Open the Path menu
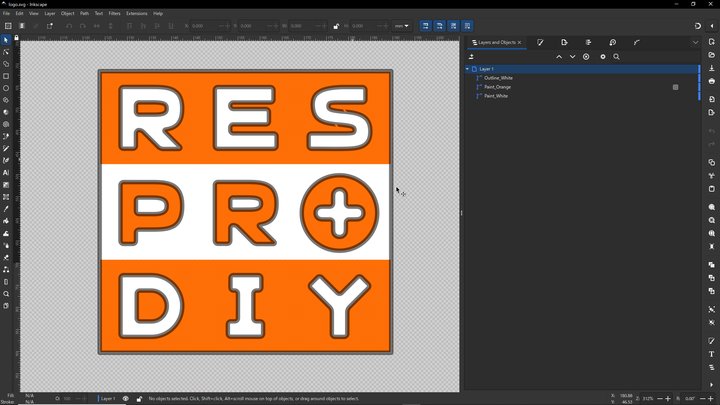The width and height of the screenshot is (720, 405). click(84, 13)
